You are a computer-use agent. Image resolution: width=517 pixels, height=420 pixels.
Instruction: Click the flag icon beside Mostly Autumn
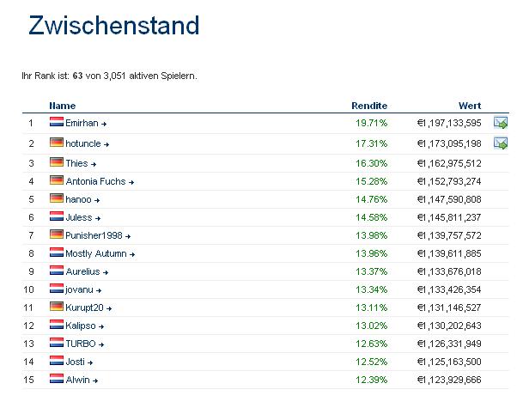click(x=57, y=253)
